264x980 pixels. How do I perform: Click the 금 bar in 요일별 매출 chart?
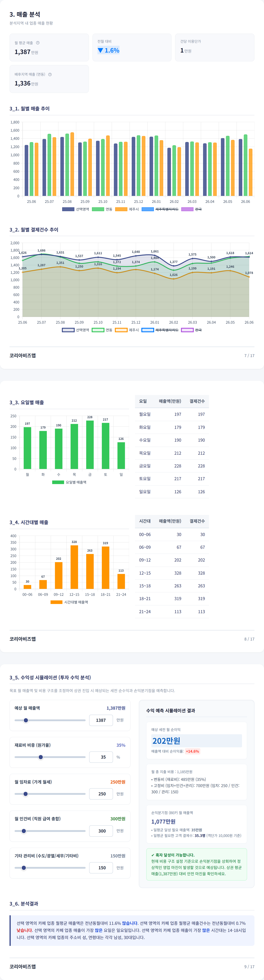(90, 445)
